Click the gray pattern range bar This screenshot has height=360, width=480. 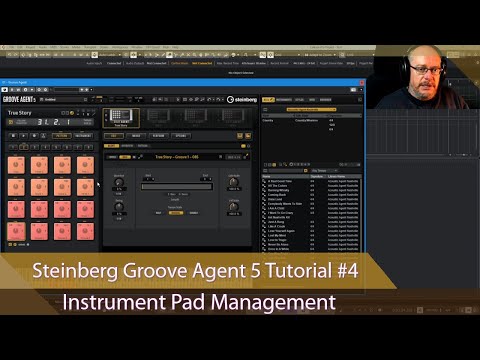(177, 187)
